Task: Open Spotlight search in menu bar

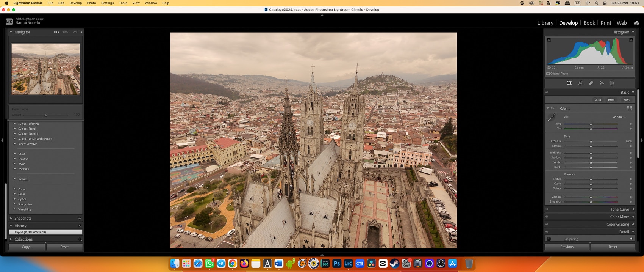Action: (x=596, y=3)
